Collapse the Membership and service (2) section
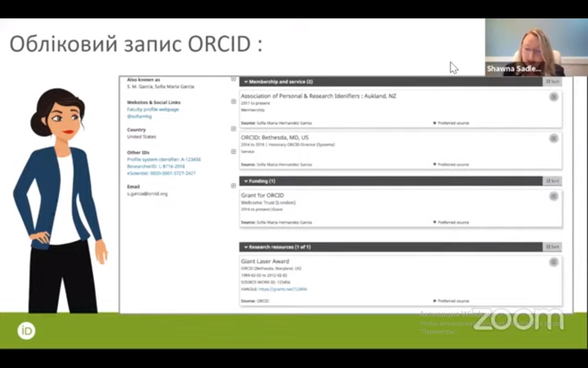This screenshot has height=368, width=588. click(x=246, y=82)
